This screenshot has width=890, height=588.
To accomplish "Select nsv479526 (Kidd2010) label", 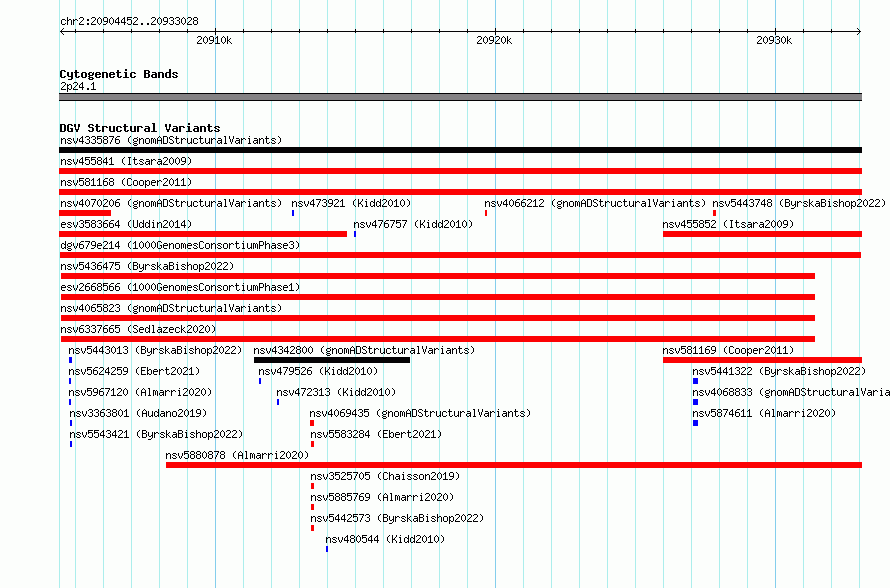I will 318,371.
